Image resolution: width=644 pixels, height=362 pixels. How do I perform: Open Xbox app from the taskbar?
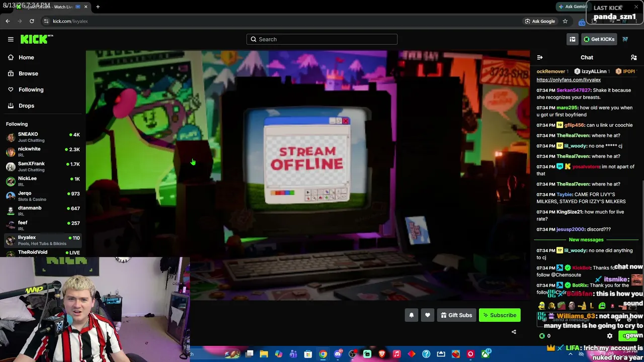pos(485,354)
